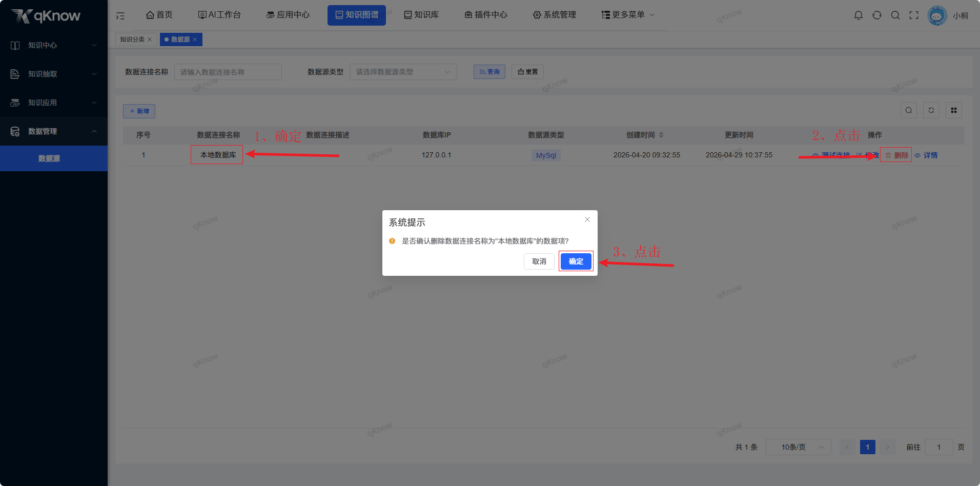Close the 系统提示 dialog with X

587,219
